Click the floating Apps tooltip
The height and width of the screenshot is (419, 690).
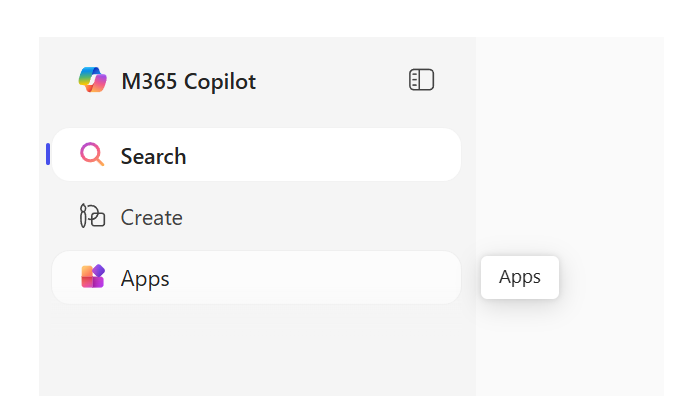click(x=520, y=277)
